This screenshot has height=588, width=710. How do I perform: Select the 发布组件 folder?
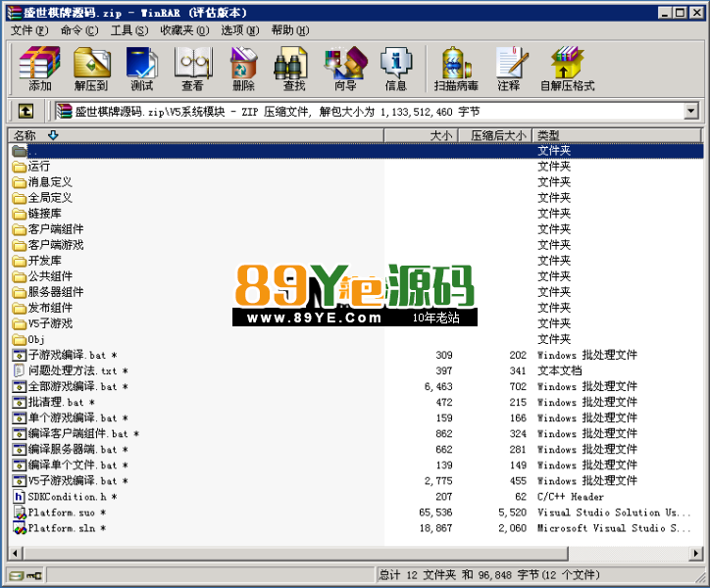(42, 309)
